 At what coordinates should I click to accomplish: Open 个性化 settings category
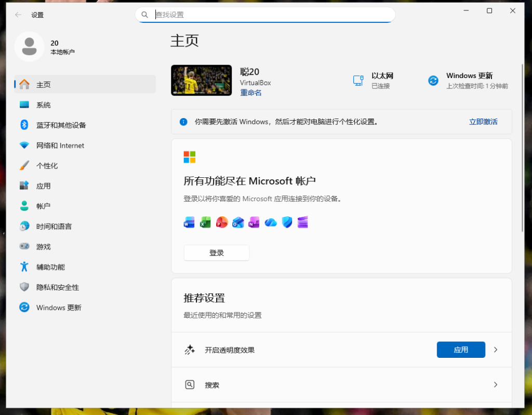(85, 166)
